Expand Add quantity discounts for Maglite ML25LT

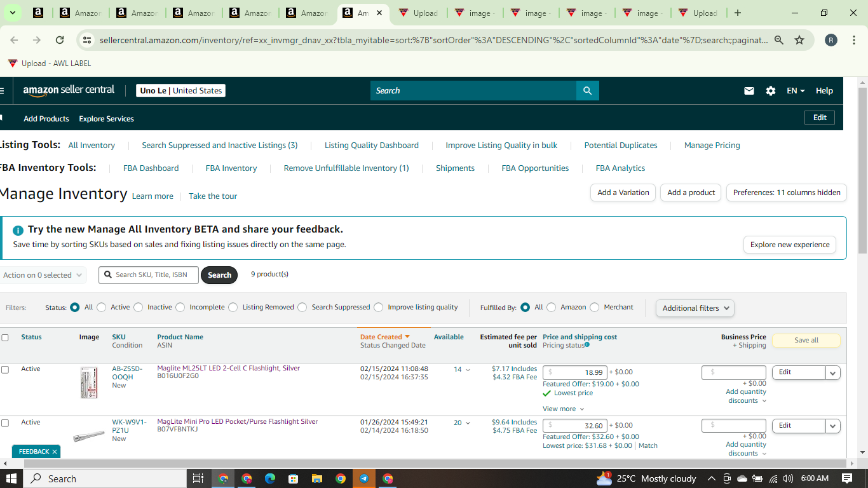pyautogui.click(x=746, y=396)
